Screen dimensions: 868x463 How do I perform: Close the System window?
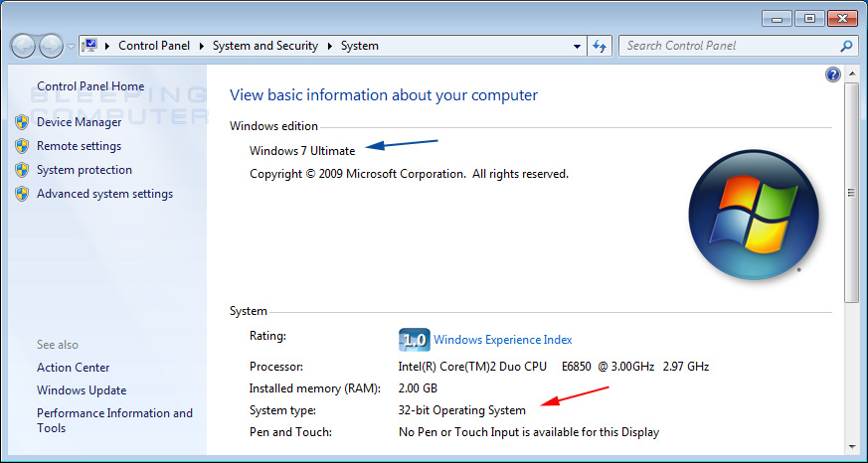coord(842,19)
